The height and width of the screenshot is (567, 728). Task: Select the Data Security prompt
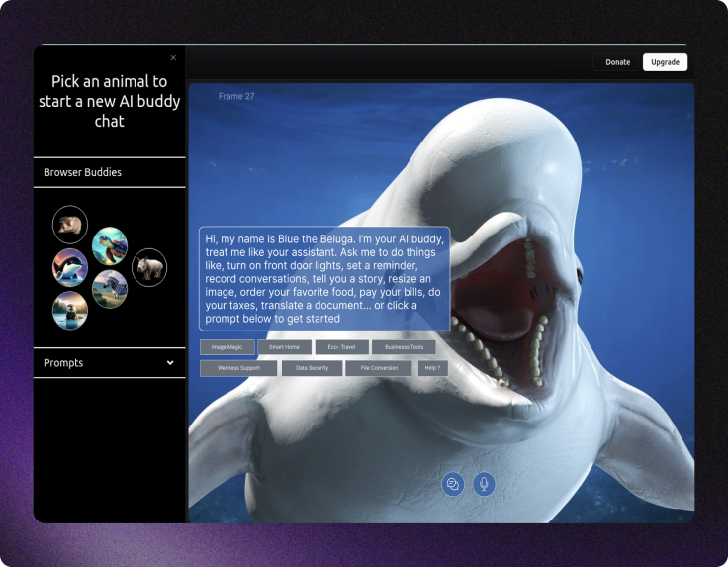312,368
